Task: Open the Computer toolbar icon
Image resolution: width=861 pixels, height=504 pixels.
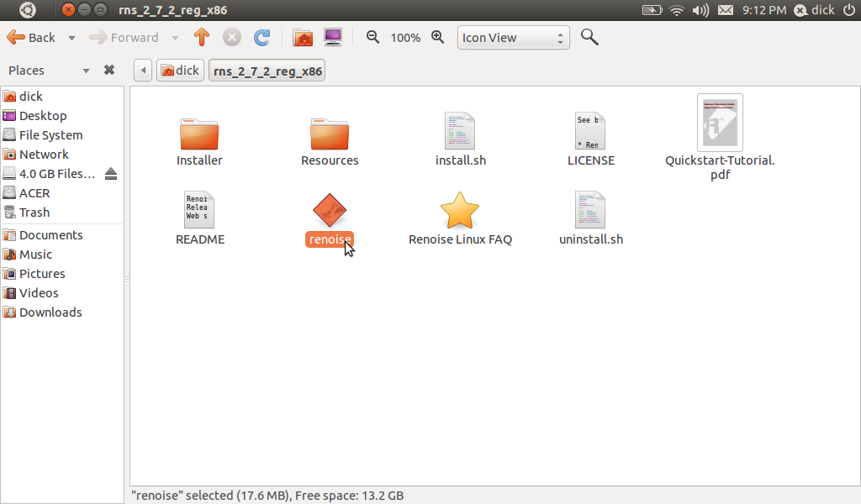Action: click(333, 37)
